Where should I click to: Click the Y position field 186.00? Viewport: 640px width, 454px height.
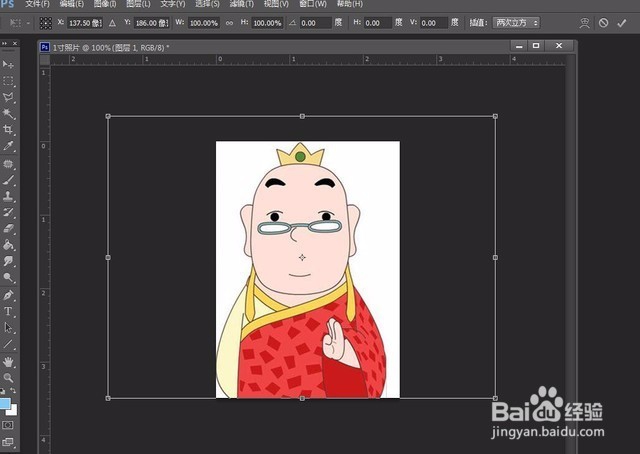[151, 23]
